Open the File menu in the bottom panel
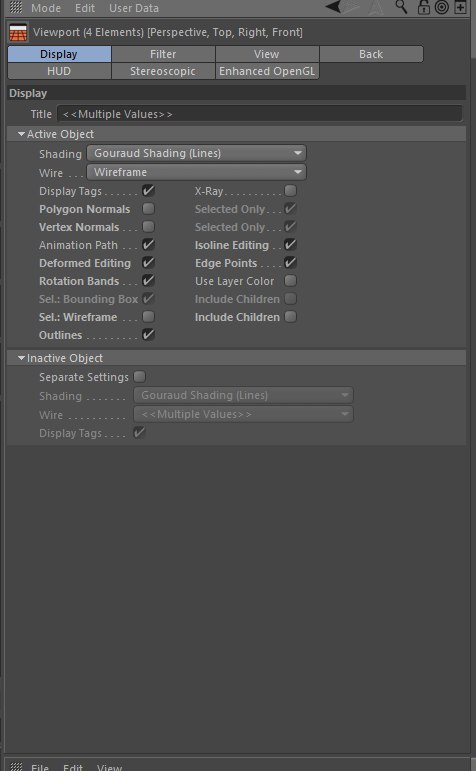This screenshot has width=476, height=771. coord(40,767)
